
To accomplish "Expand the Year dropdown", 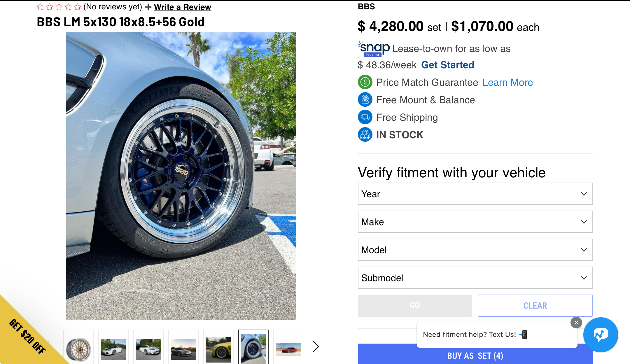I will point(475,194).
